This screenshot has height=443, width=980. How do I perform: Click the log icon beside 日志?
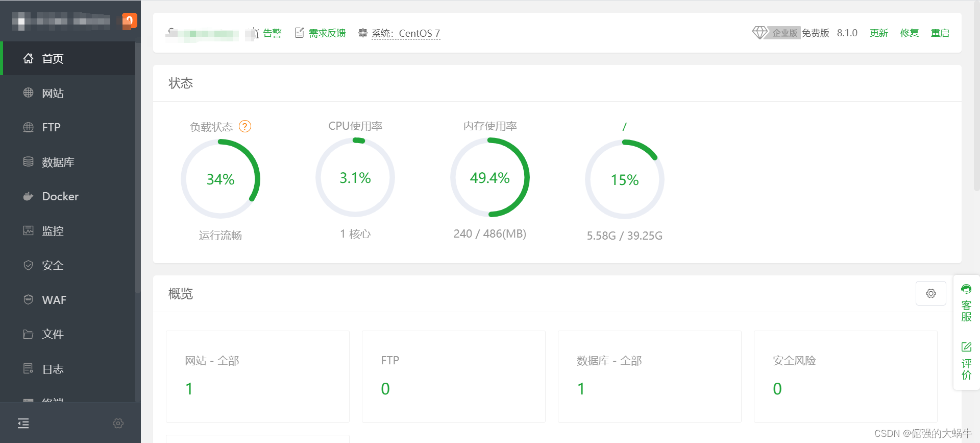coord(29,368)
